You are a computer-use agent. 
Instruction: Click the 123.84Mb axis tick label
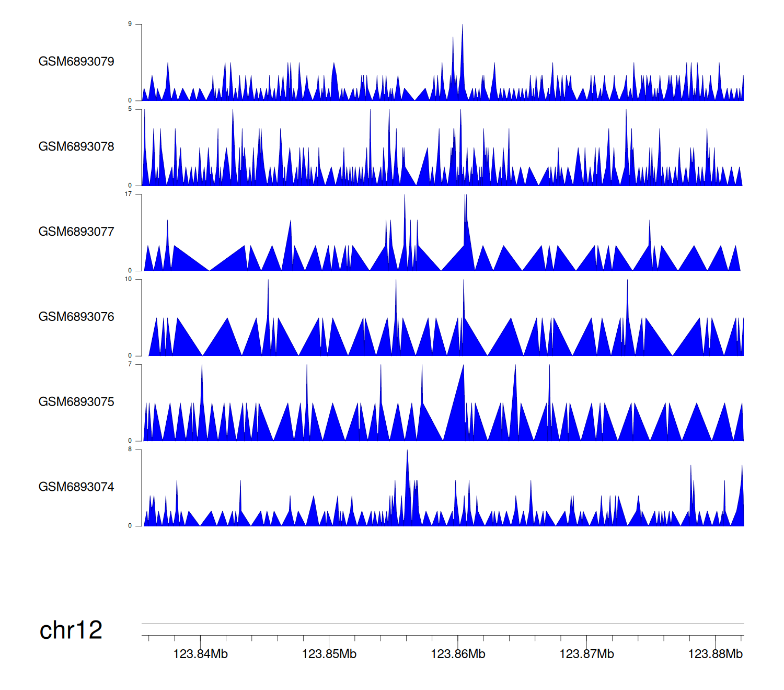(x=200, y=654)
